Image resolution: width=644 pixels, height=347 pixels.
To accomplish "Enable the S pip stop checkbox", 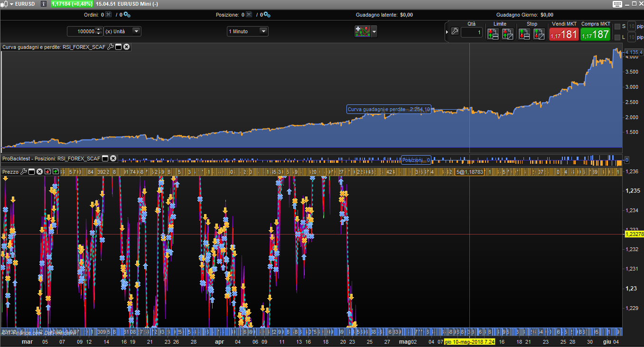I will pos(617,27).
